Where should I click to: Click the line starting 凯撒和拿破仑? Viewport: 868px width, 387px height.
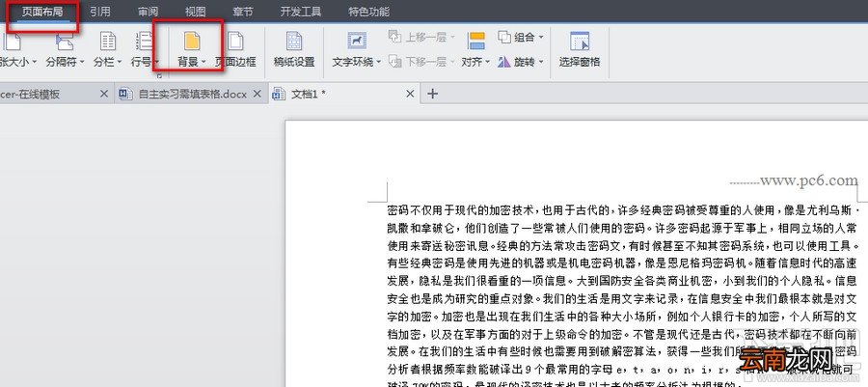coord(623,228)
